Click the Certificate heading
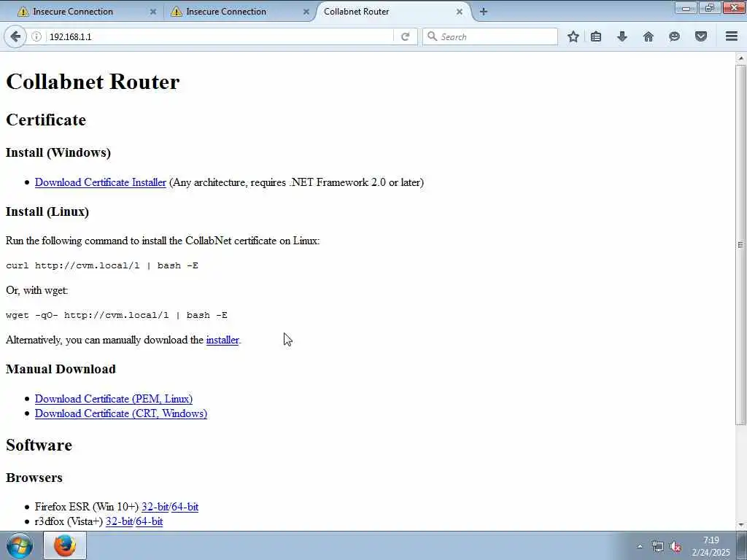This screenshot has width=747, height=560. 46,120
